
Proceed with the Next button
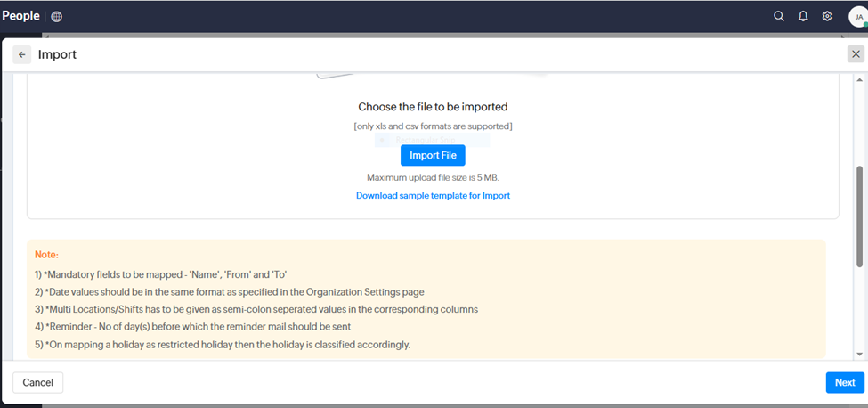click(x=845, y=382)
